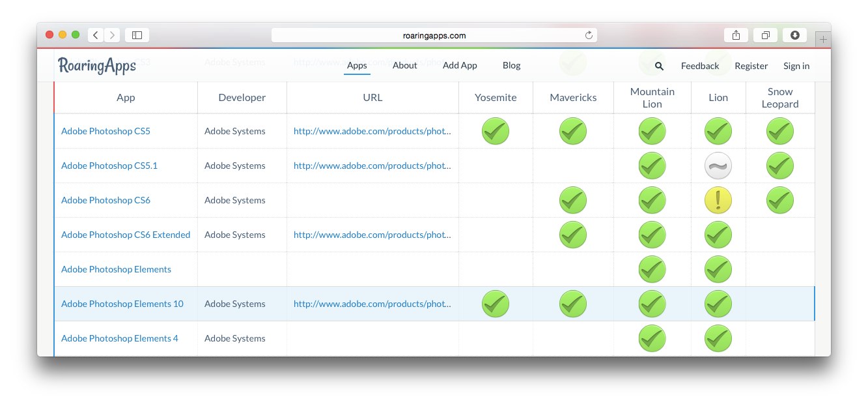The image size is (868, 408).
Task: Open the Safari downloads icon
Action: (x=794, y=35)
